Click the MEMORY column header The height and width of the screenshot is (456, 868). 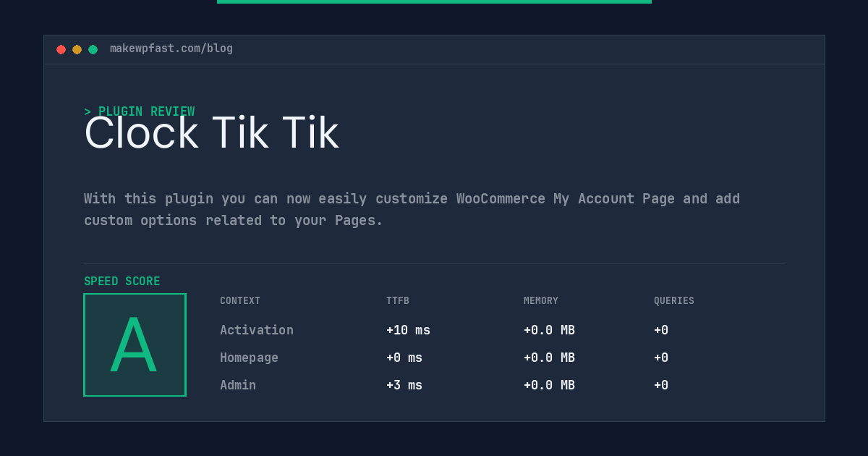click(x=541, y=301)
